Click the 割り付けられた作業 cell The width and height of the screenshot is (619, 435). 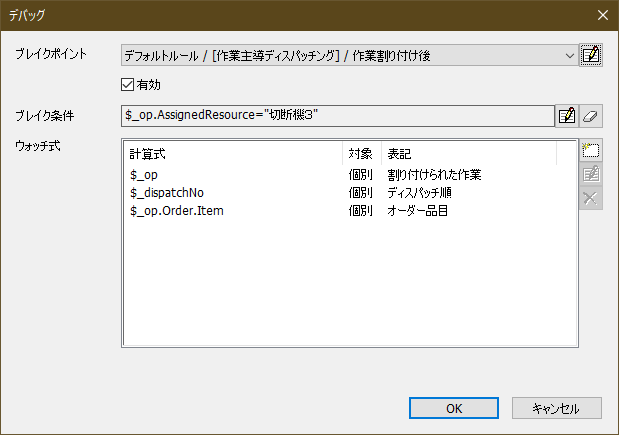(434, 175)
